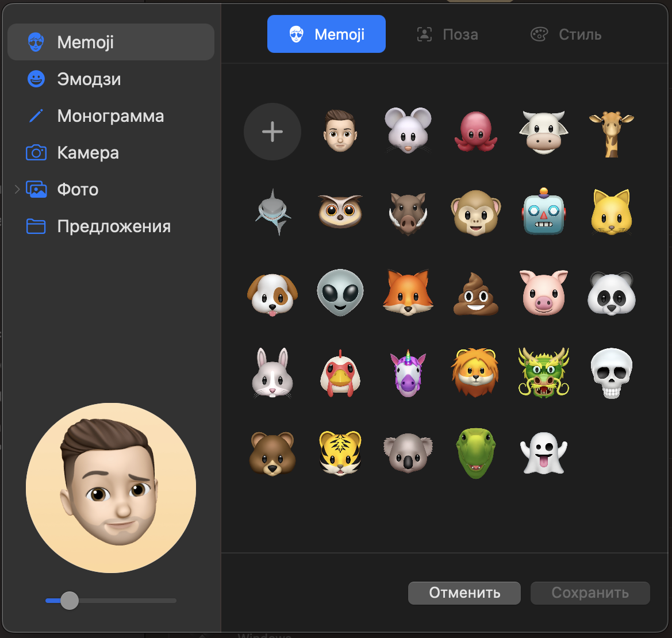The height and width of the screenshot is (638, 672).
Task: Open the Стиль tab
Action: coord(566,34)
